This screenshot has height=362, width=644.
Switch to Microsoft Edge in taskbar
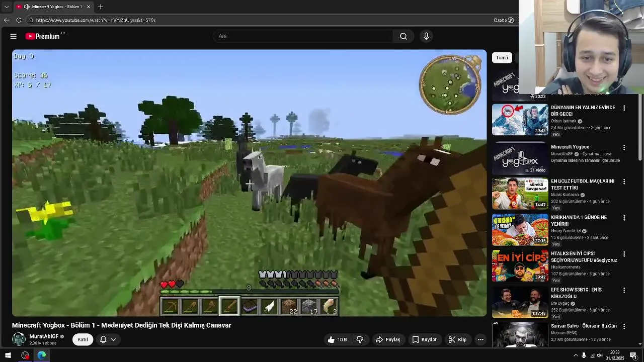(41, 355)
